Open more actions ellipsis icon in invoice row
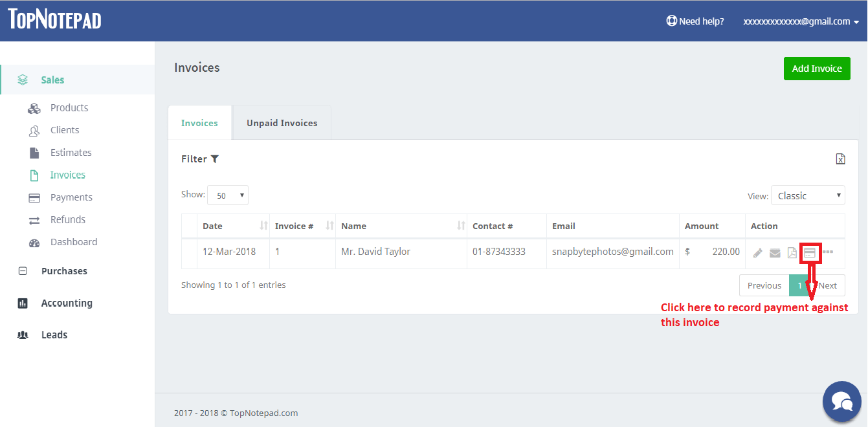This screenshot has height=427, width=868. tap(828, 252)
